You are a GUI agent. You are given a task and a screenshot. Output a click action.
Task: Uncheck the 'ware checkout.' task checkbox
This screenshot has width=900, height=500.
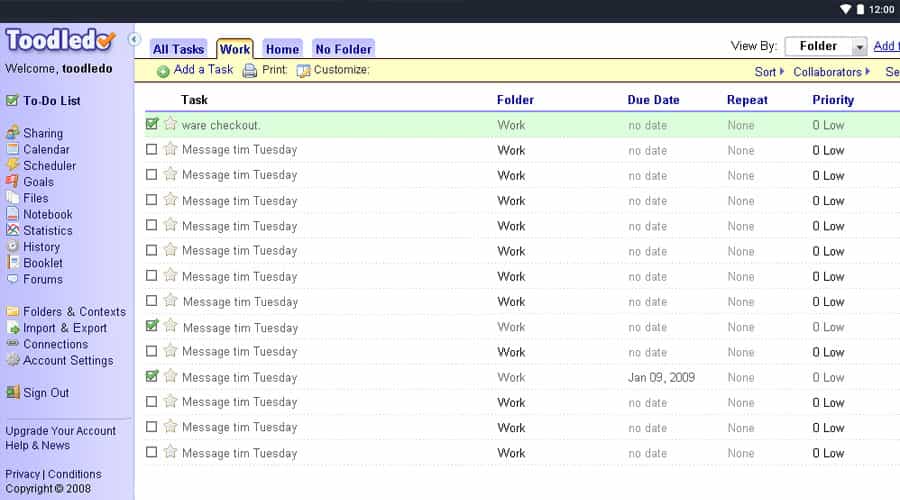(x=152, y=124)
